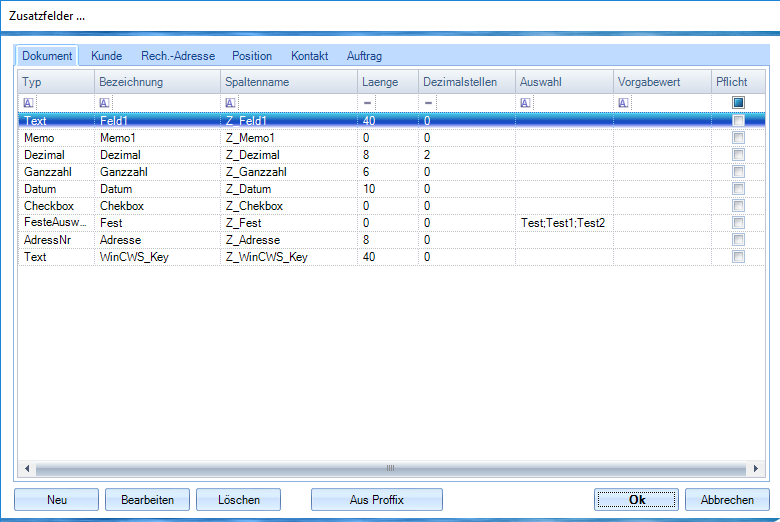Enable Pflicht checkbox for the Memo1 row

(738, 138)
